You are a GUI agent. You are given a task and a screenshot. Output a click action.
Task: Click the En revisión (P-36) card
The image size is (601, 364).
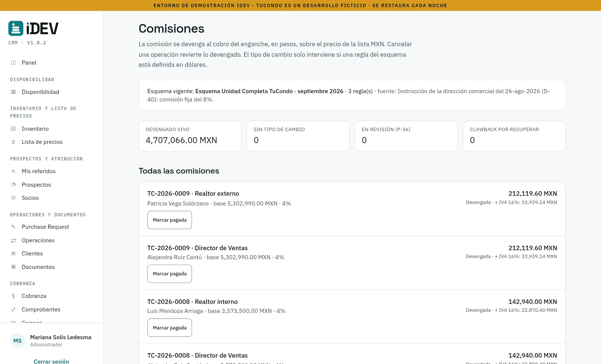click(x=406, y=136)
